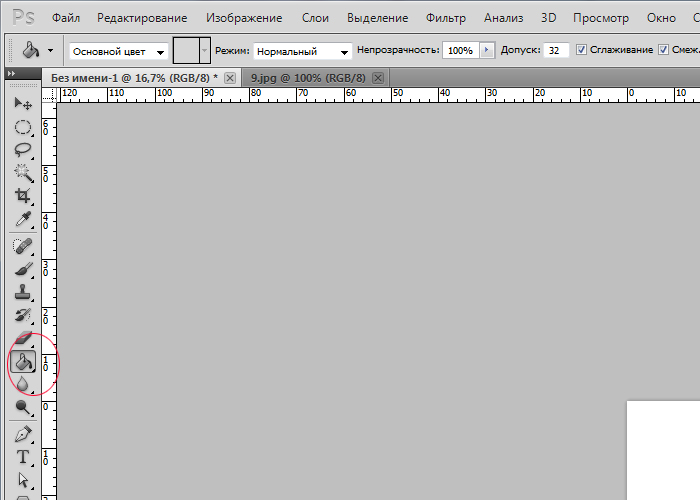700x500 pixels.
Task: Select the Elliptical Marquee tool
Action: point(23,128)
